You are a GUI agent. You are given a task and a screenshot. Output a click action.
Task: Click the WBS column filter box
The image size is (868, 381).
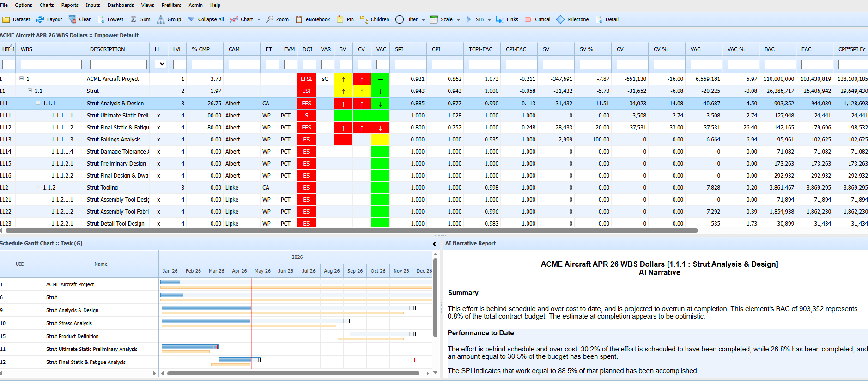coord(51,64)
